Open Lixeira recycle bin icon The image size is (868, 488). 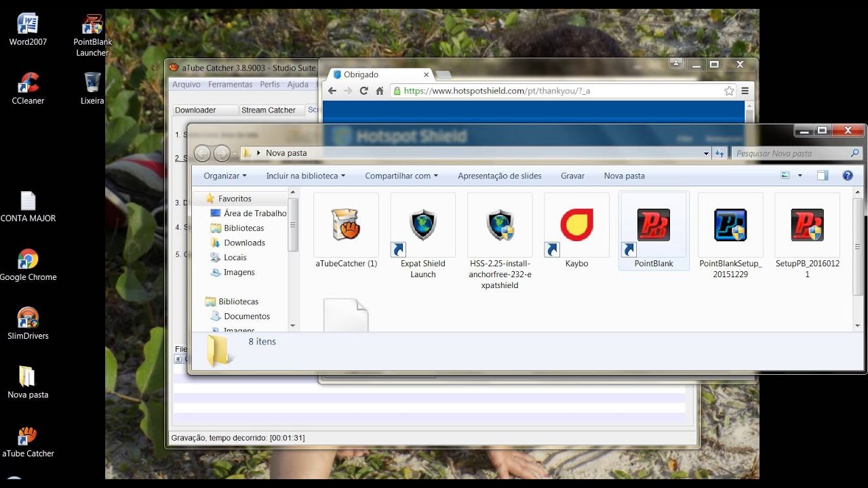pos(92,89)
